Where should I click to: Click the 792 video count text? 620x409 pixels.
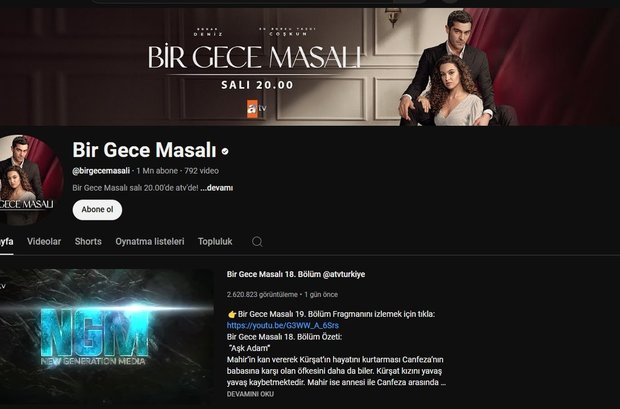202,171
